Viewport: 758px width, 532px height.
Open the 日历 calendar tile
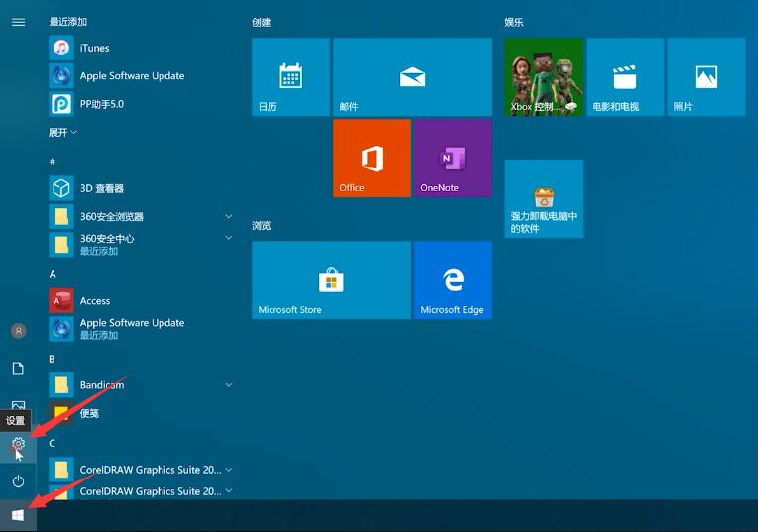(291, 77)
